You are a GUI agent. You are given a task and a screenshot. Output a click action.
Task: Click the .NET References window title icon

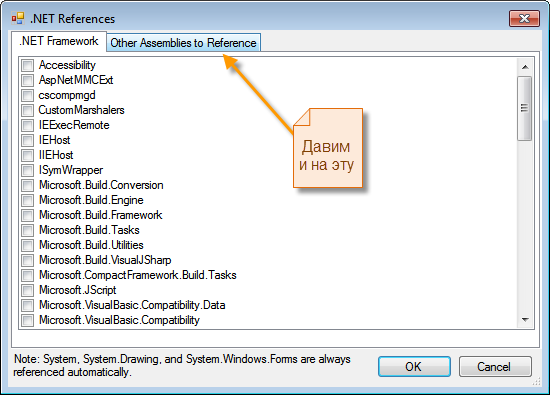point(18,18)
